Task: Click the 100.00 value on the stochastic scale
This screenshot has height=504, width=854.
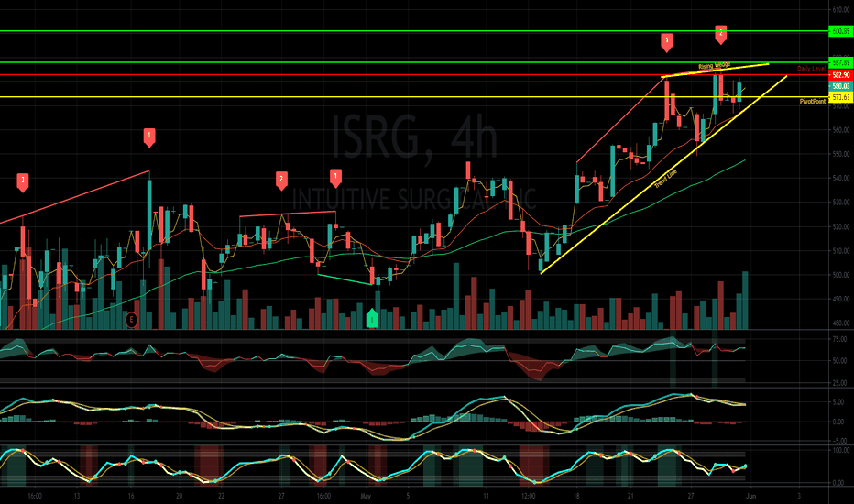Action: 841,450
